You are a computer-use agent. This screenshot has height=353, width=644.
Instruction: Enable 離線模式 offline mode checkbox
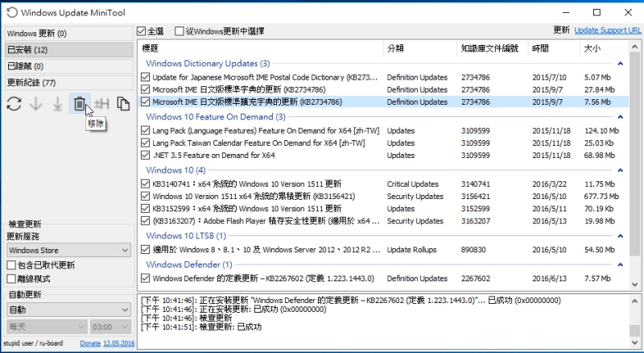(x=11, y=279)
